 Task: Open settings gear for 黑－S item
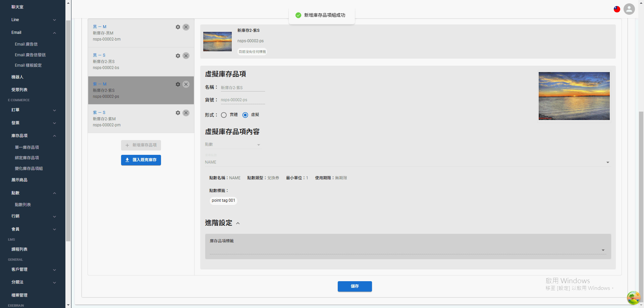178,56
